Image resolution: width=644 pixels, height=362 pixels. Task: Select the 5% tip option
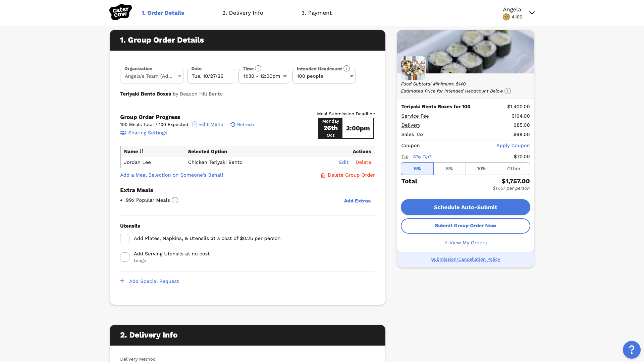pyautogui.click(x=417, y=169)
